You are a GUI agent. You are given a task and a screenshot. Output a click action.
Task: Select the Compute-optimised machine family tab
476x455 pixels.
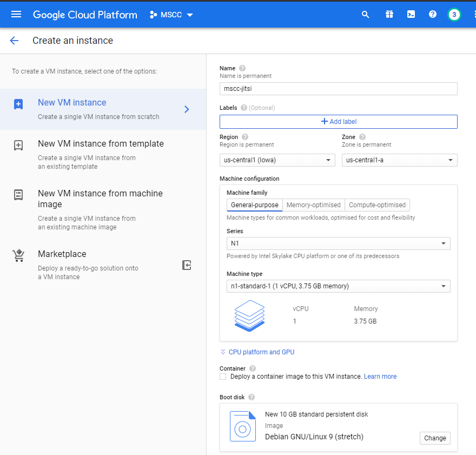point(377,205)
